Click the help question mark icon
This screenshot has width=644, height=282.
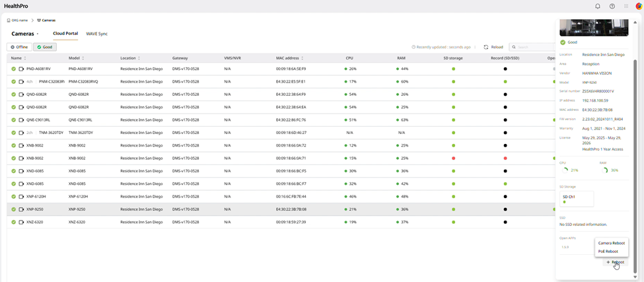[x=612, y=6]
